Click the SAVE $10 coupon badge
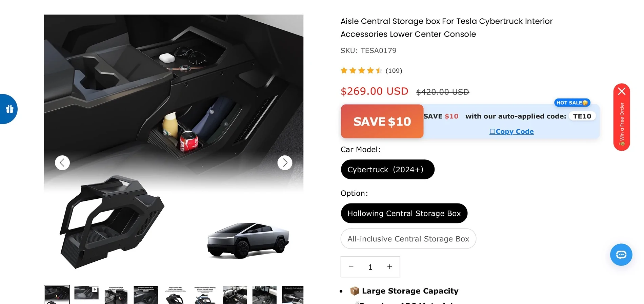This screenshot has height=304, width=644. 382,121
